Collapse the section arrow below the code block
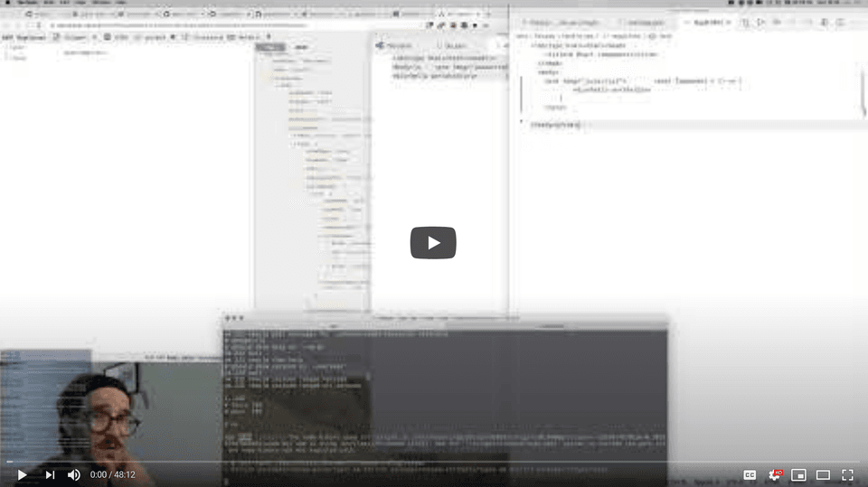This screenshot has height=487, width=868. tap(521, 121)
